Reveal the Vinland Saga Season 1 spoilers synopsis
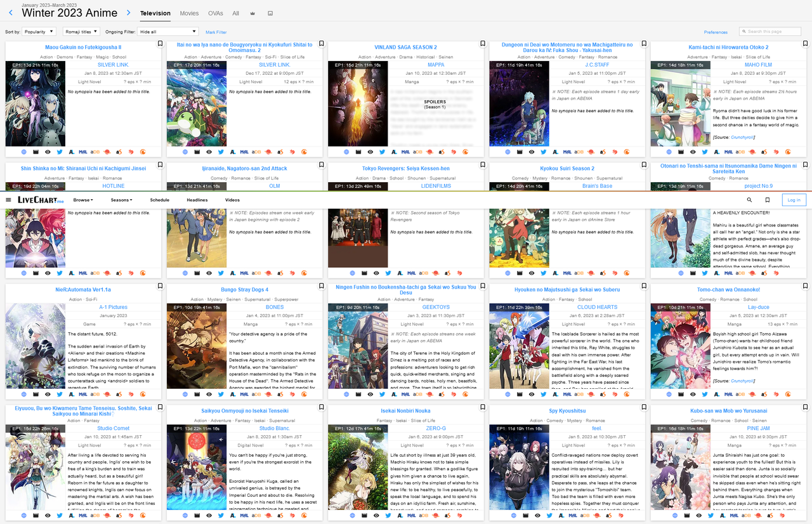The width and height of the screenshot is (812, 524). 435,103
